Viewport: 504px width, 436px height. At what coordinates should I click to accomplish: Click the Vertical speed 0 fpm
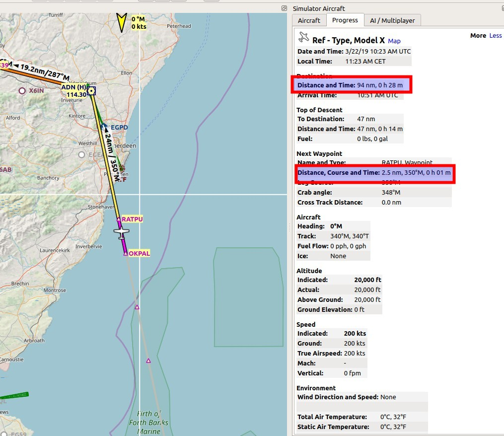[352, 373]
